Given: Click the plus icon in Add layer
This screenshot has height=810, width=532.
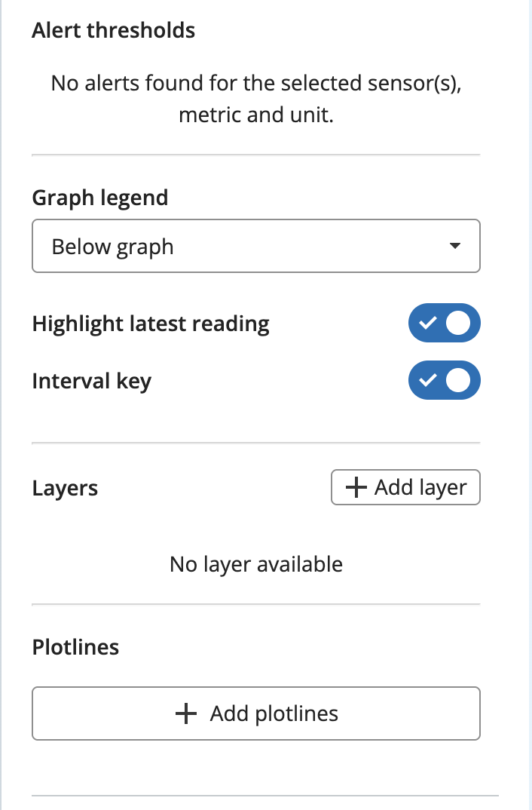Looking at the screenshot, I should [x=356, y=487].
